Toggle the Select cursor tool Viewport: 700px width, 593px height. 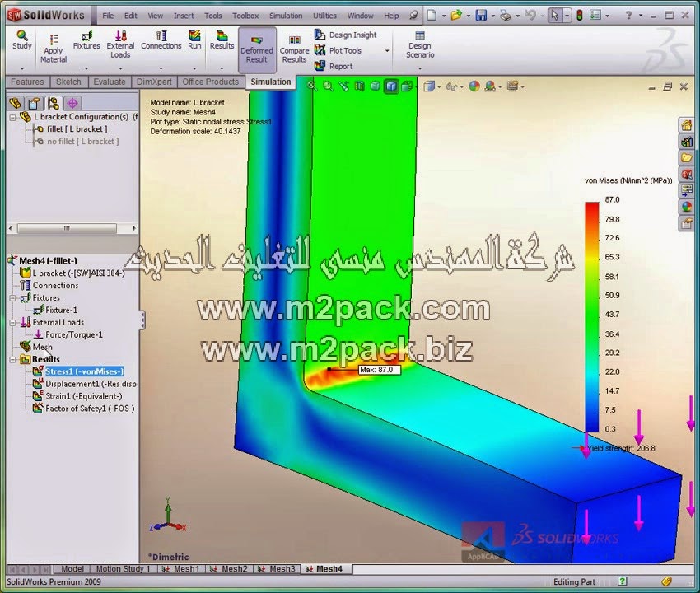[554, 15]
